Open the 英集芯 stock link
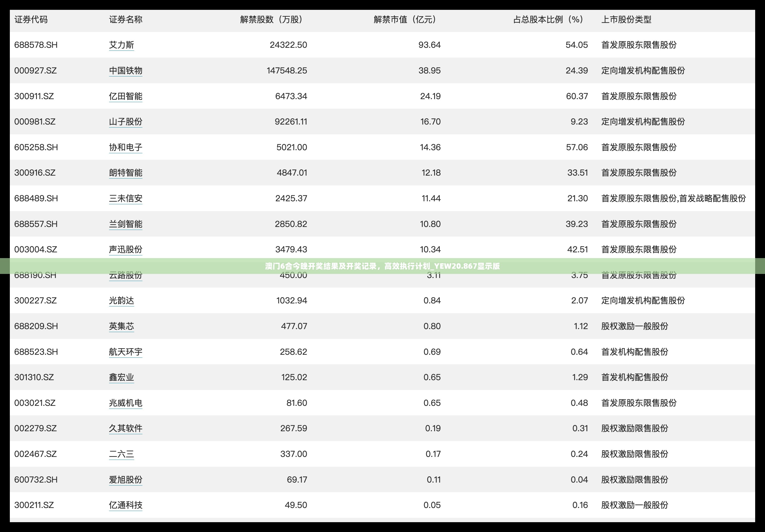 (x=121, y=326)
